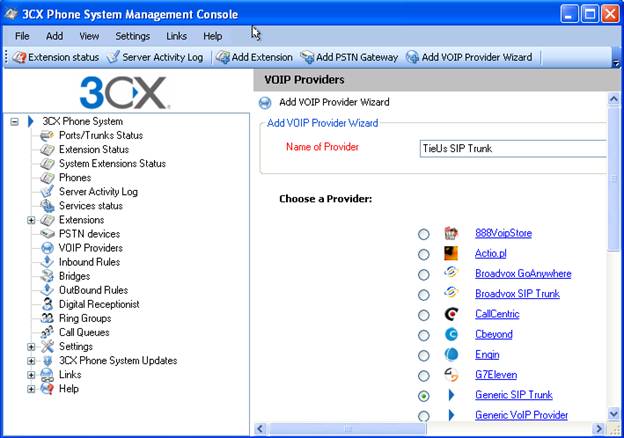Click the horizontal scrollbar left arrow
The width and height of the screenshot is (624, 438).
pos(260,429)
